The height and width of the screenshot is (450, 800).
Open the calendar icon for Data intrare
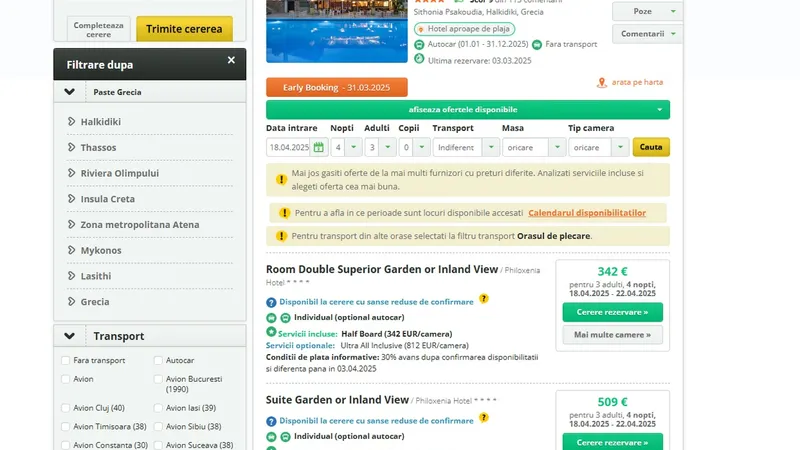pyautogui.click(x=318, y=147)
